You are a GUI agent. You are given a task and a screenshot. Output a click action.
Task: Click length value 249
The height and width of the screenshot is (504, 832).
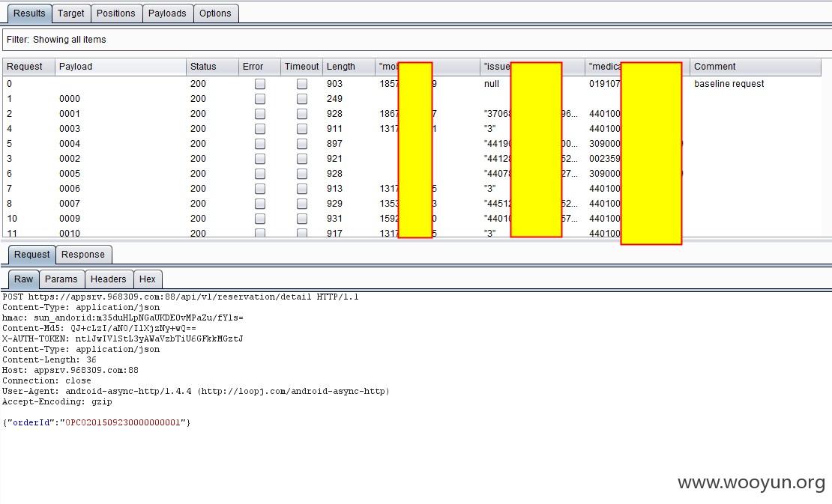click(x=334, y=99)
